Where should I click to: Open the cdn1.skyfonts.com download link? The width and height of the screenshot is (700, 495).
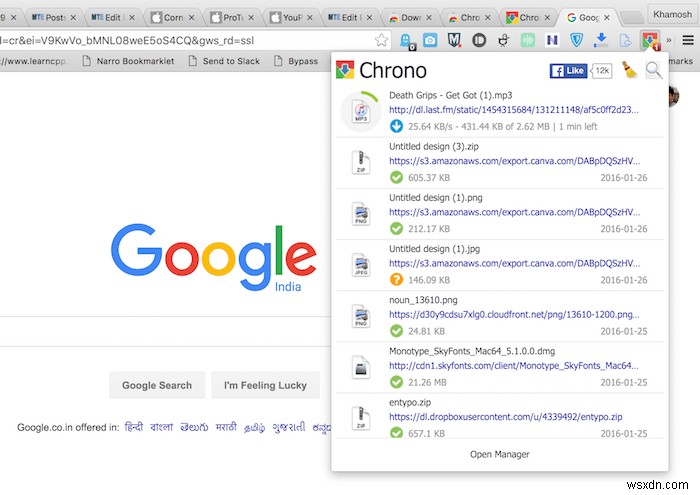pos(514,366)
